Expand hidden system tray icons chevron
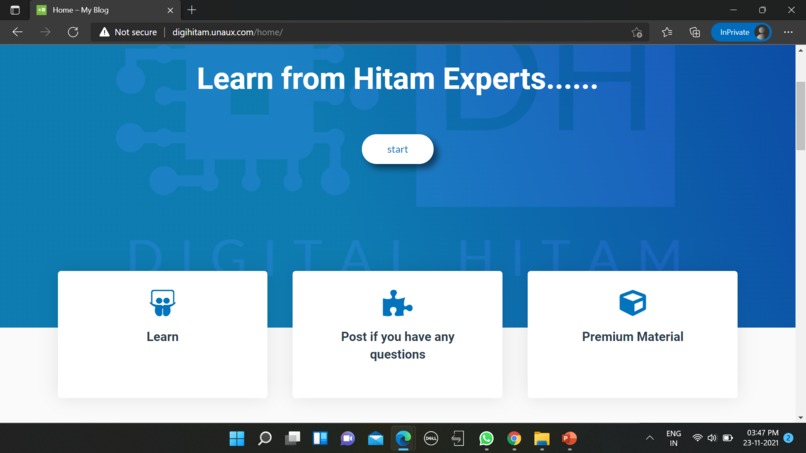This screenshot has width=806, height=453. coord(650,438)
